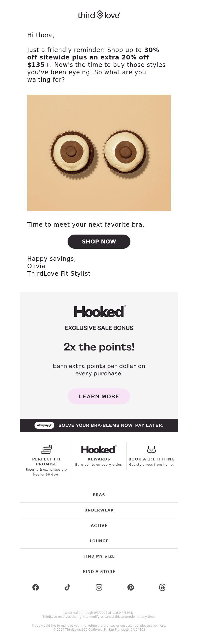Select the ACTIVE menu link
Viewport: 198px width, 644px height.
(x=99, y=525)
